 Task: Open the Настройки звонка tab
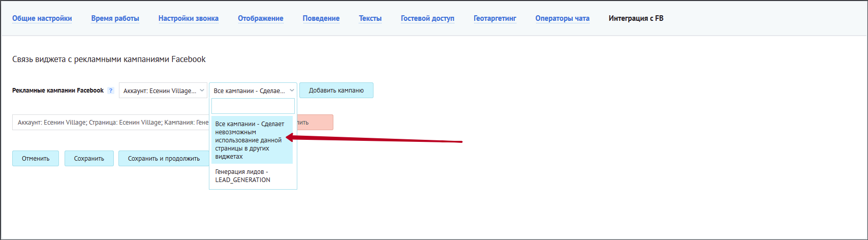189,18
